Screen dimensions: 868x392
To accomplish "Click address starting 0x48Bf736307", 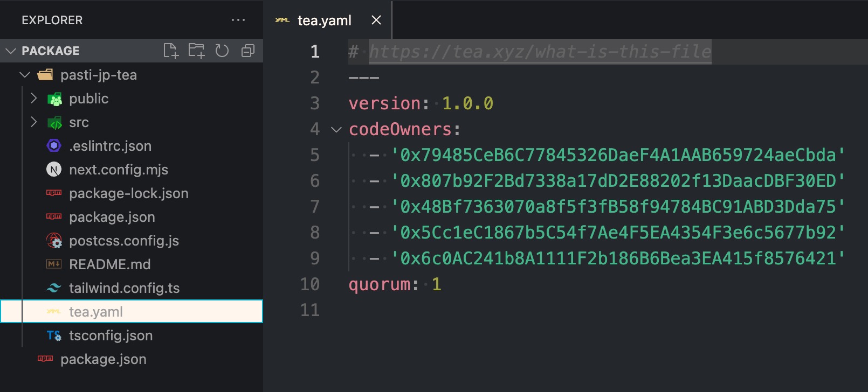I will click(x=618, y=207).
